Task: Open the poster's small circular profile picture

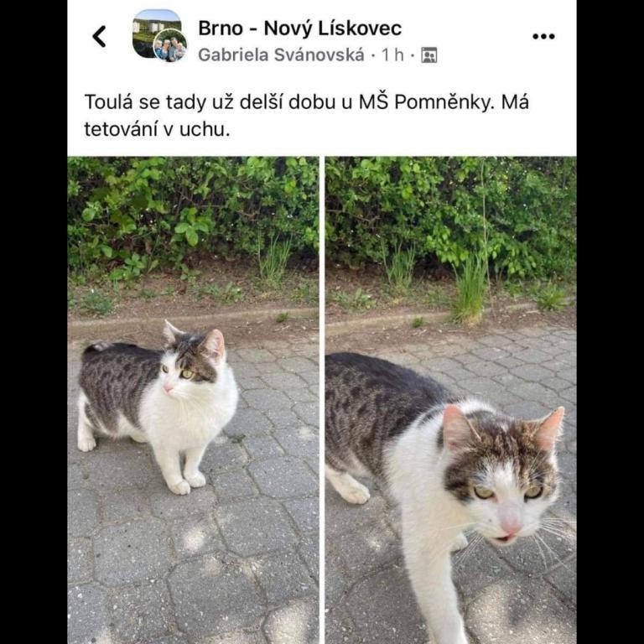Action: click(x=169, y=45)
